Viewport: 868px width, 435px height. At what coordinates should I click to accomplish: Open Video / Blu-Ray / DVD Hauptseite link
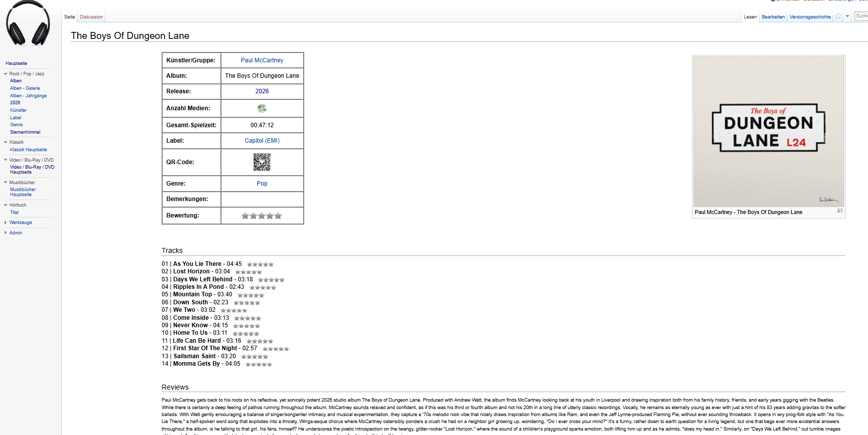coord(32,170)
